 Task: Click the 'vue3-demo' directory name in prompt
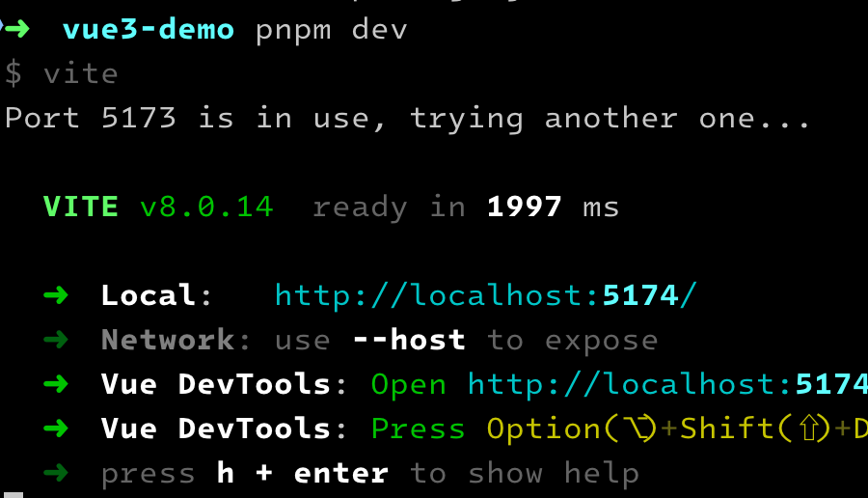coord(149,29)
